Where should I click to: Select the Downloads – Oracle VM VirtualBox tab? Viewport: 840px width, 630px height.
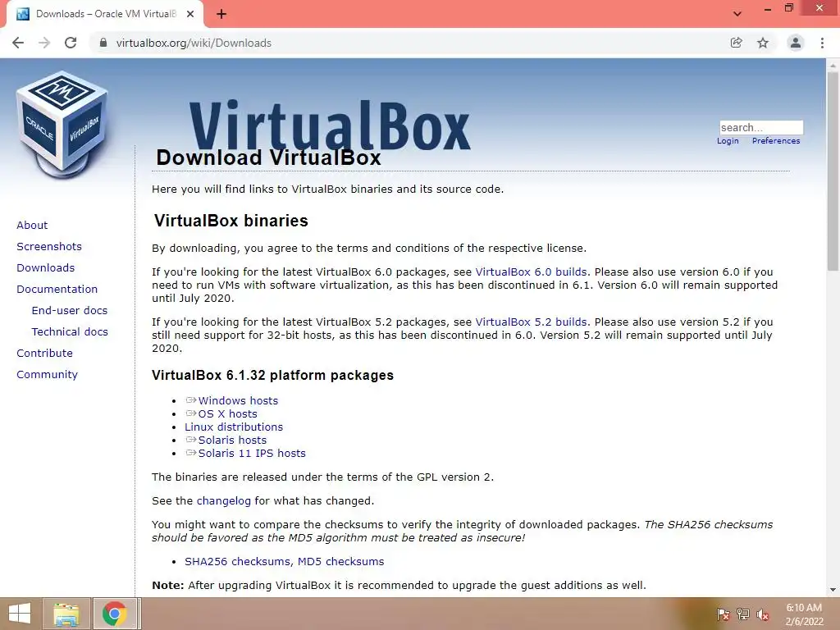pyautogui.click(x=105, y=14)
